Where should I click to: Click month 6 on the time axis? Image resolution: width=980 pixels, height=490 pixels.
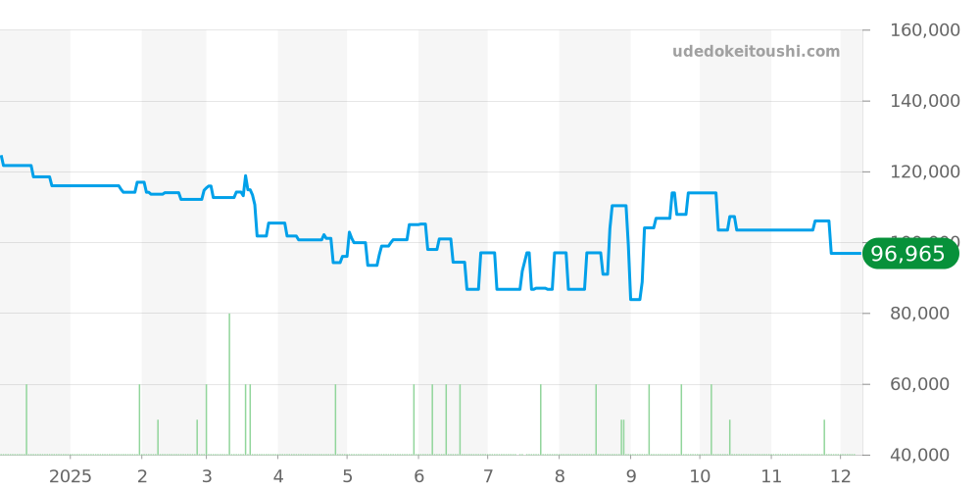(418, 476)
